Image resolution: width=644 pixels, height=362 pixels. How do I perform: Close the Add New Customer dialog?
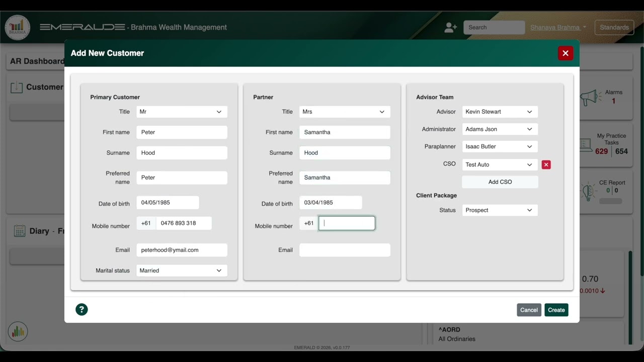point(566,53)
